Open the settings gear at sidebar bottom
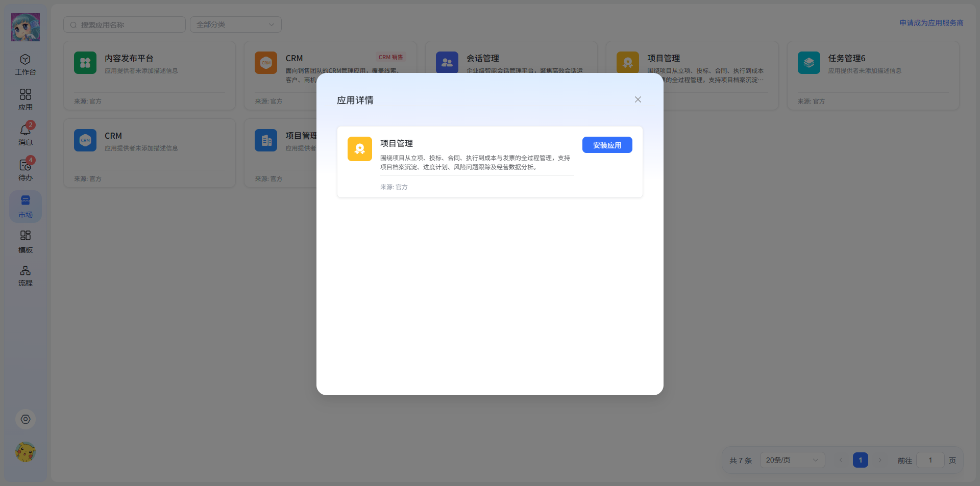Image resolution: width=980 pixels, height=486 pixels. click(x=26, y=419)
